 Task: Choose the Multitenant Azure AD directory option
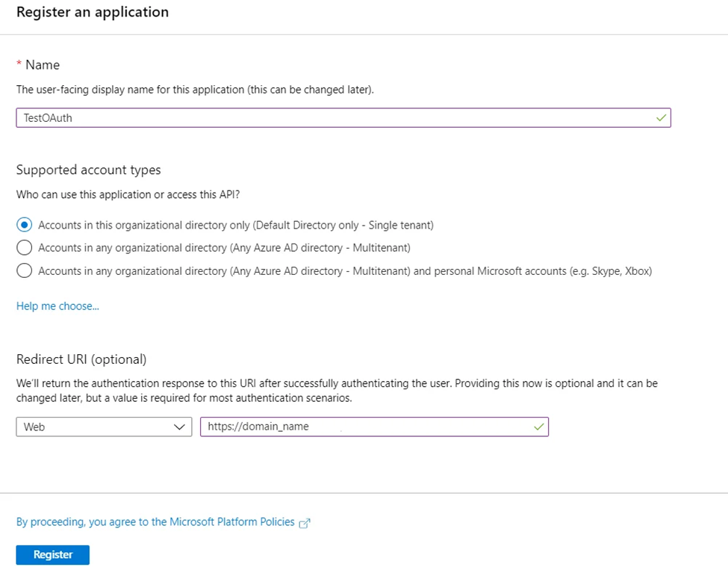[24, 247]
